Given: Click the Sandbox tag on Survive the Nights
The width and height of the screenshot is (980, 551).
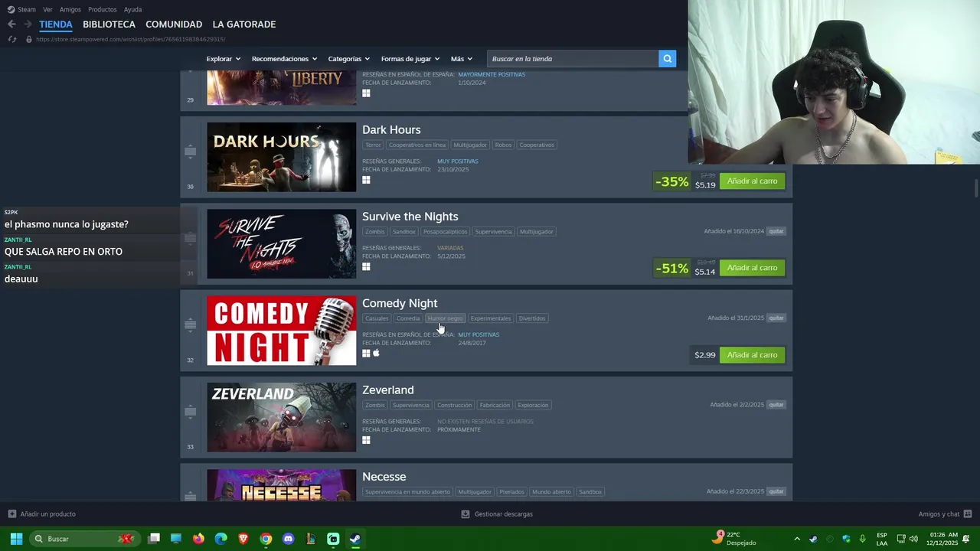Looking at the screenshot, I should [404, 232].
